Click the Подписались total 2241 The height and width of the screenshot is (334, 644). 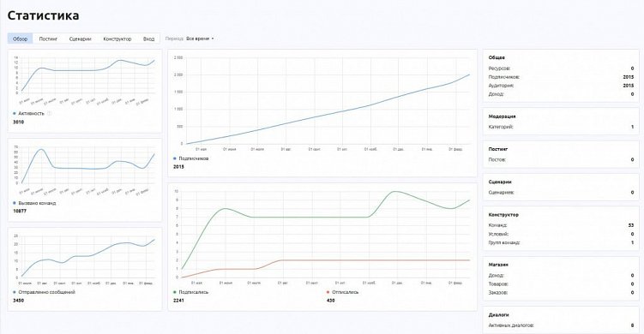(178, 301)
